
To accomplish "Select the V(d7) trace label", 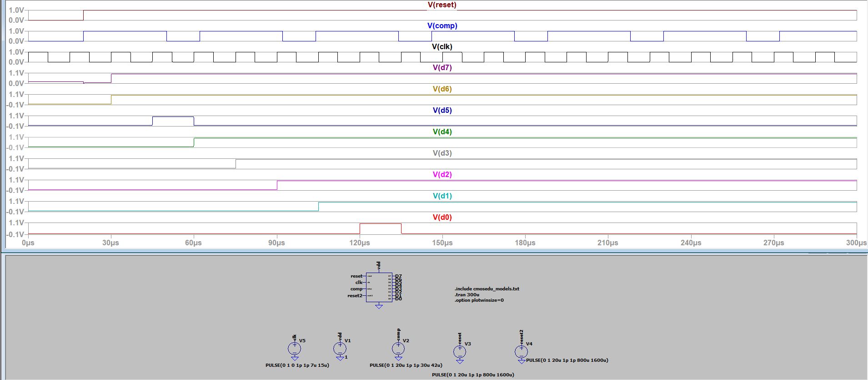I will click(442, 68).
